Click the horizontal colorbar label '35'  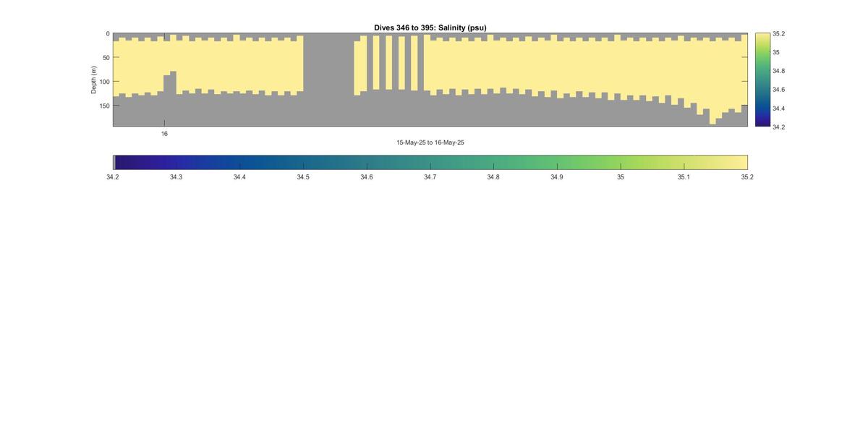[x=621, y=177]
